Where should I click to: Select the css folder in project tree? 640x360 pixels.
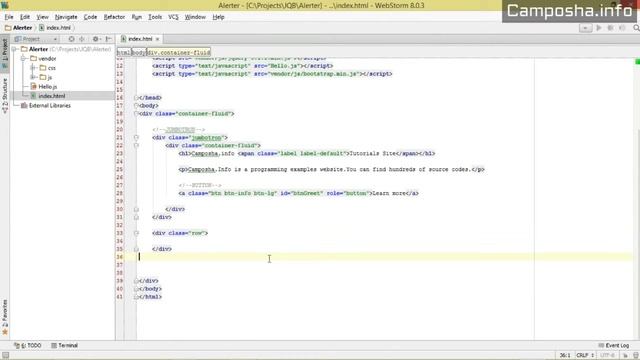click(x=48, y=68)
